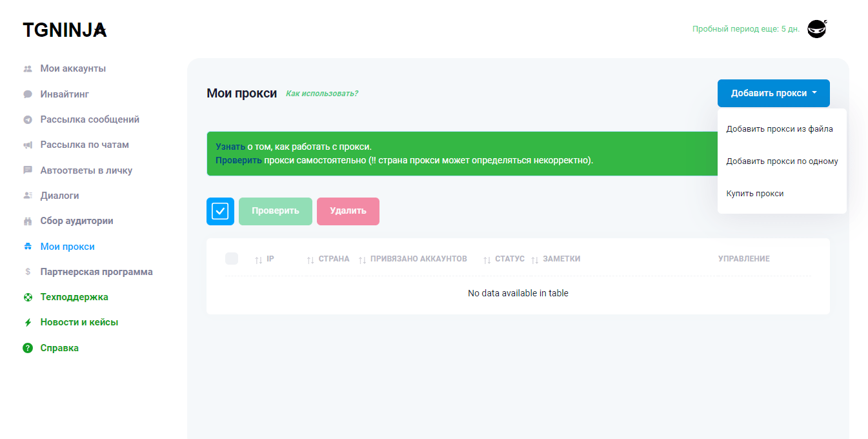This screenshot has height=439, width=868.
Task: Open Инвайтинг section
Action: tap(65, 94)
